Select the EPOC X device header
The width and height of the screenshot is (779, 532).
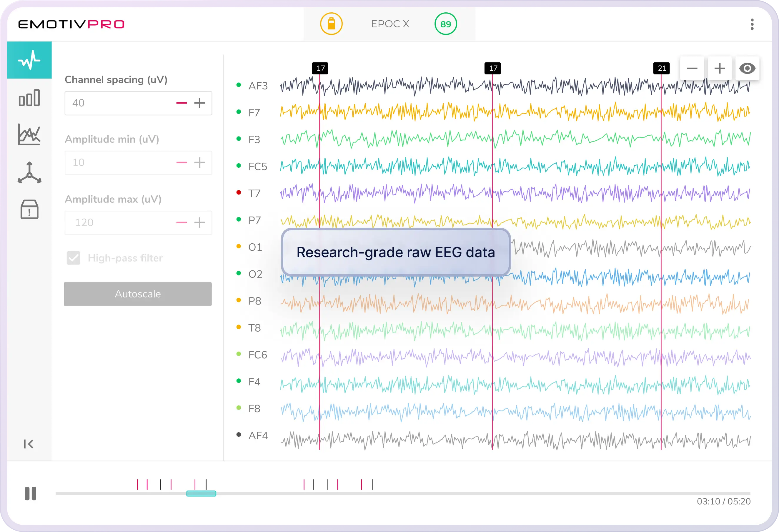tap(390, 24)
